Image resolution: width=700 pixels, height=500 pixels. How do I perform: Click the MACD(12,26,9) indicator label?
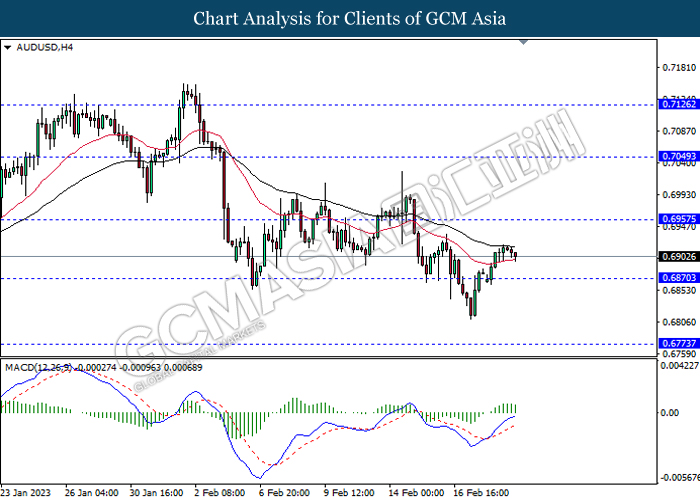point(104,367)
